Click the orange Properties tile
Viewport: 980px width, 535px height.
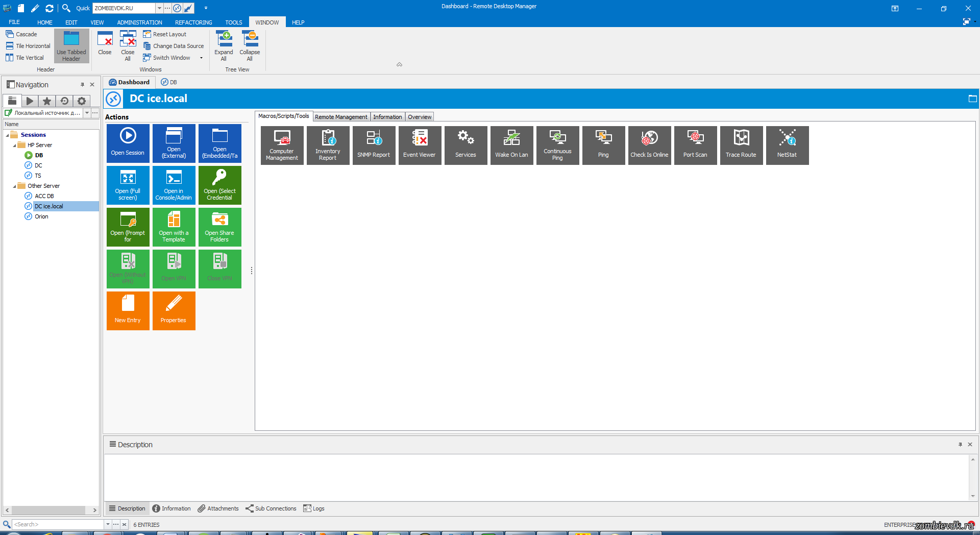(174, 311)
